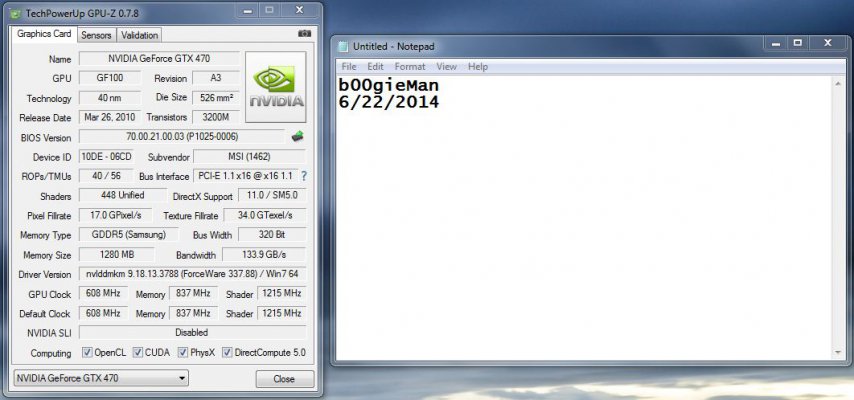Open the Notepad Format menu

pyautogui.click(x=410, y=66)
